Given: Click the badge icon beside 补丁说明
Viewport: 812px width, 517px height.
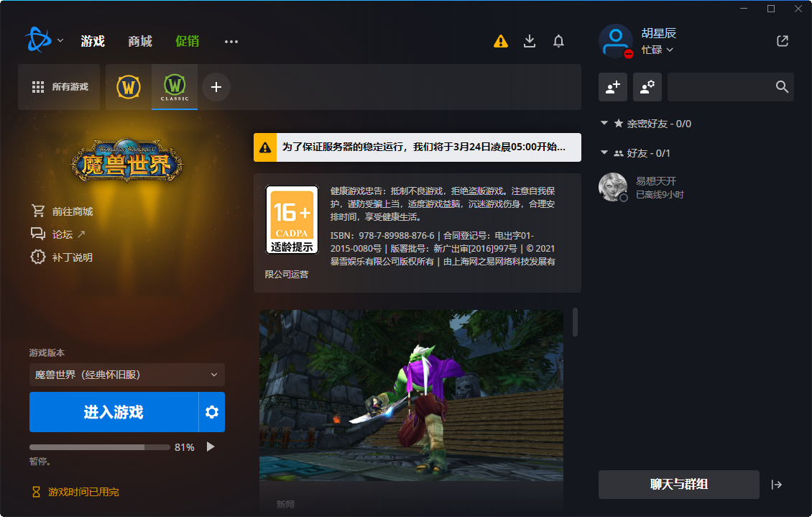Looking at the screenshot, I should (38, 257).
